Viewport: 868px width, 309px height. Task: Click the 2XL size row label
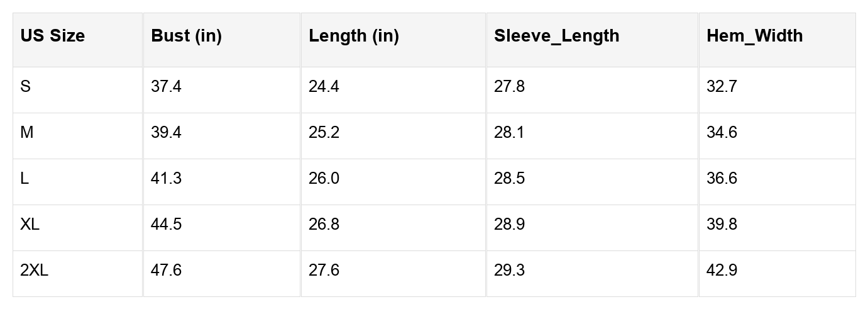pyautogui.click(x=34, y=270)
